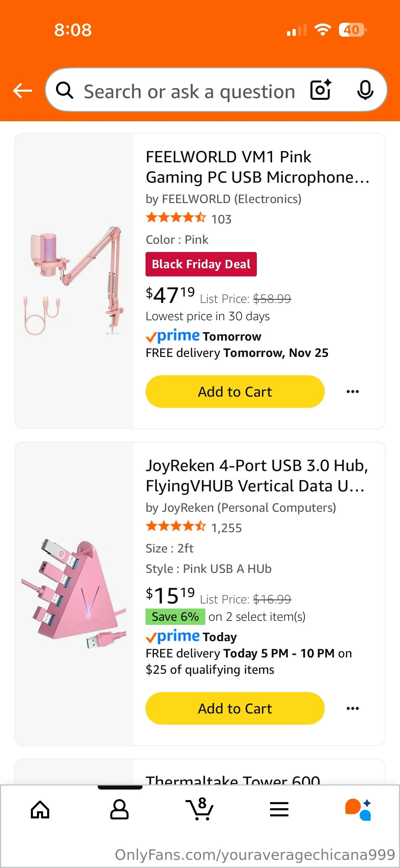Tap the camera lens search icon

click(321, 90)
